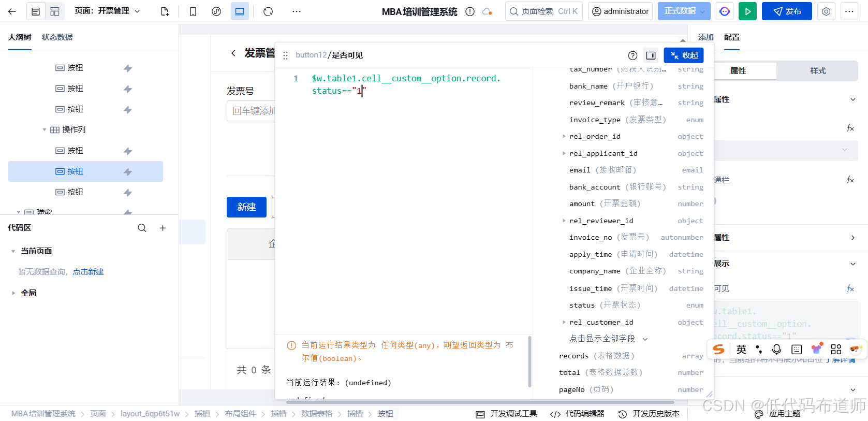Click the app info icon beside title

(x=470, y=11)
